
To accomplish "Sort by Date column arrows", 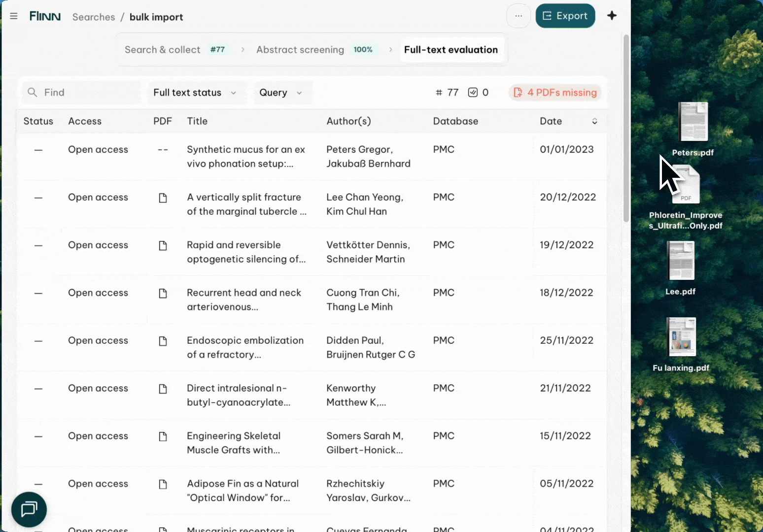I will [x=594, y=121].
